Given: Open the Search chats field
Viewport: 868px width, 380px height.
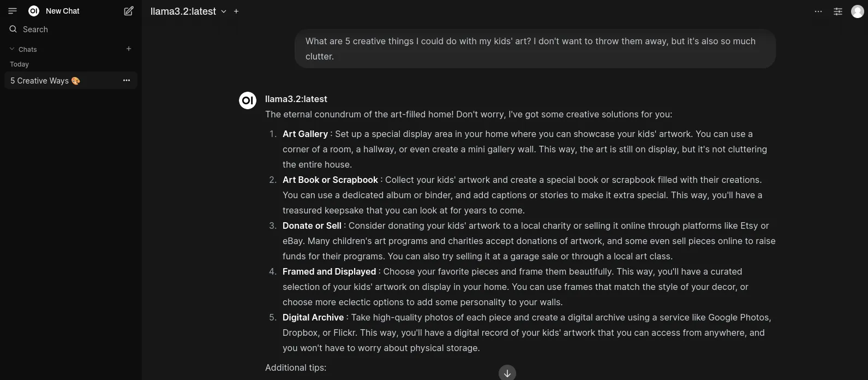Looking at the screenshot, I should [35, 29].
